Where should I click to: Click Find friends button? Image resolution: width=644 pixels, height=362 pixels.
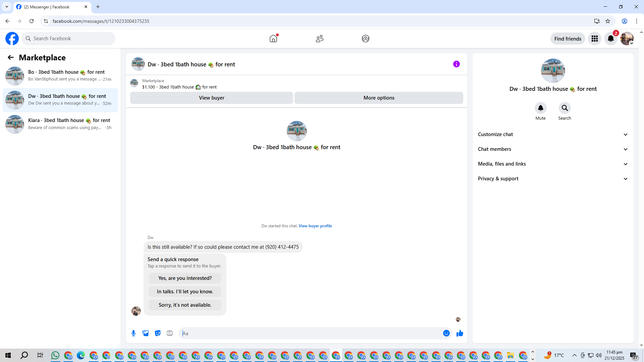pyautogui.click(x=568, y=39)
